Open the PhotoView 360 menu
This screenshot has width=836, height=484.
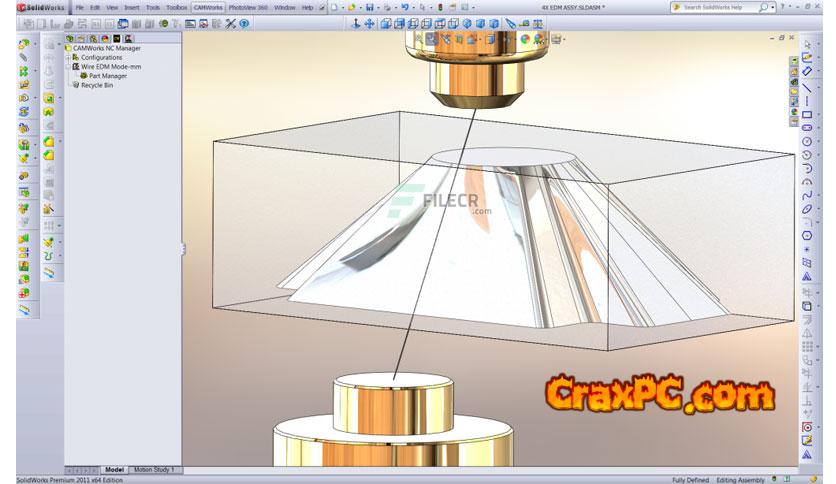(x=248, y=7)
